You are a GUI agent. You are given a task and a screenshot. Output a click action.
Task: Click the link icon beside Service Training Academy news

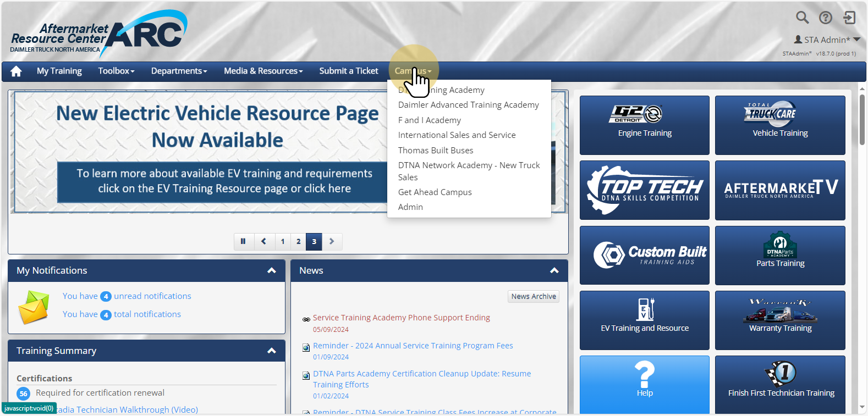306,319
